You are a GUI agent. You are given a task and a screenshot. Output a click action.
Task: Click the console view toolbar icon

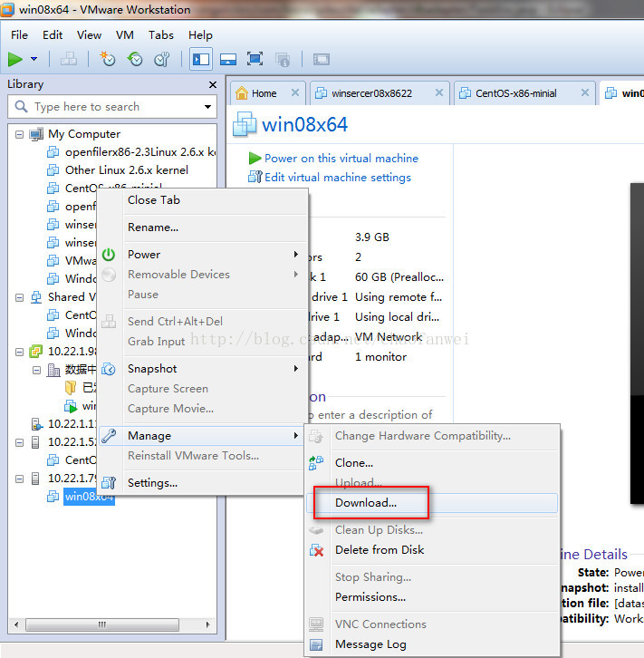322,59
